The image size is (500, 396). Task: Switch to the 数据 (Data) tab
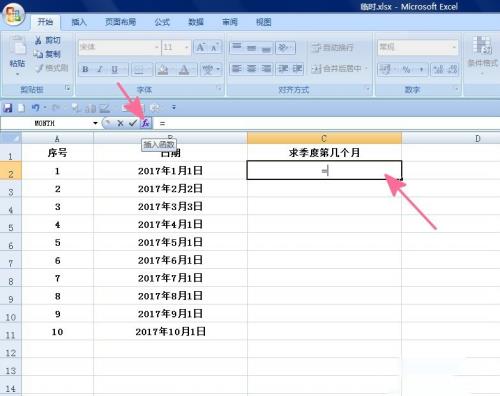coord(196,22)
